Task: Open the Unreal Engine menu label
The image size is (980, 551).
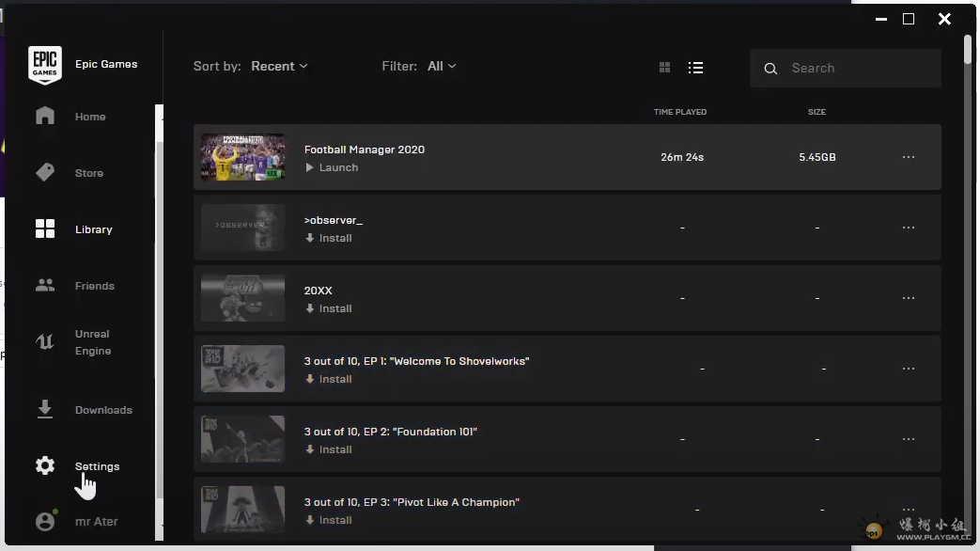Action: [x=92, y=342]
